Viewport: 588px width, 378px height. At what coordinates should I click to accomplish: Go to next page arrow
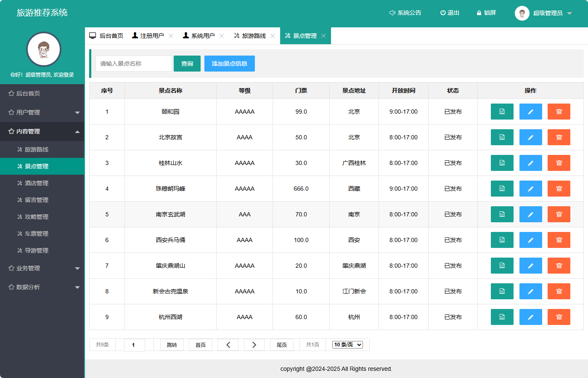(254, 345)
